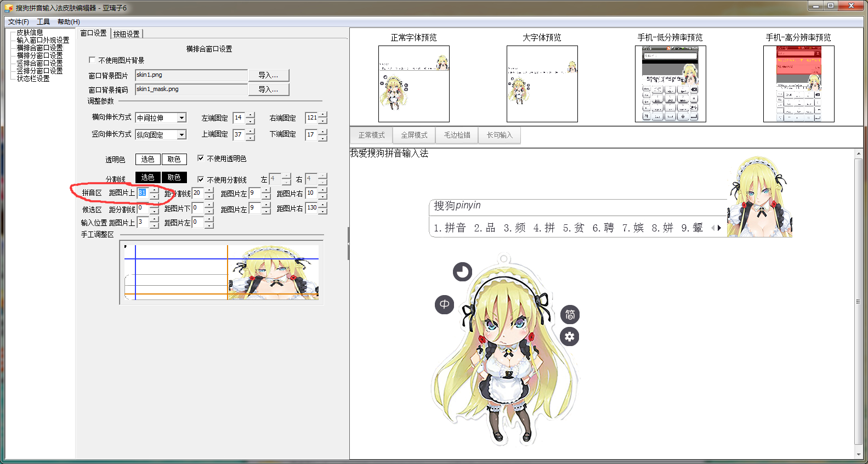Click the 手工调整区 skin image canvas
868x464 pixels.
pyautogui.click(x=222, y=272)
